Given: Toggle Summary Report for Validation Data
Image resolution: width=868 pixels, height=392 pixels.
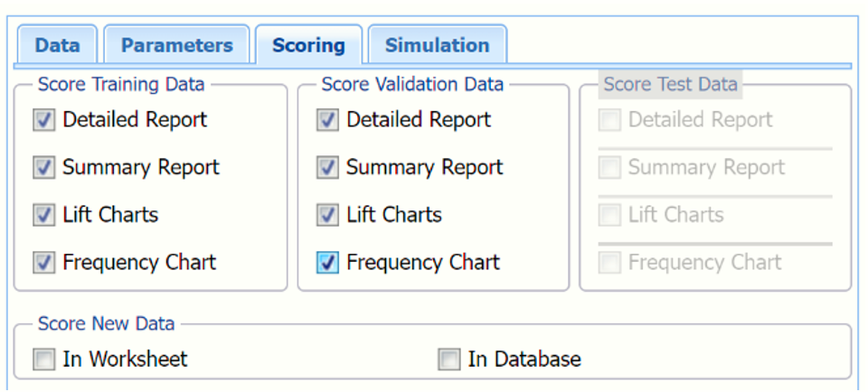Looking at the screenshot, I should pos(327,168).
